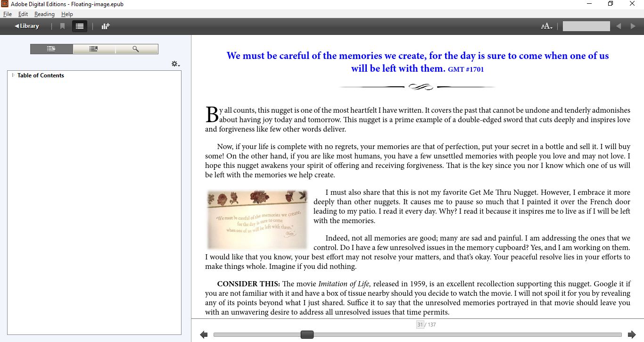Open the File menu
This screenshot has height=342, width=644.
pos(8,14)
